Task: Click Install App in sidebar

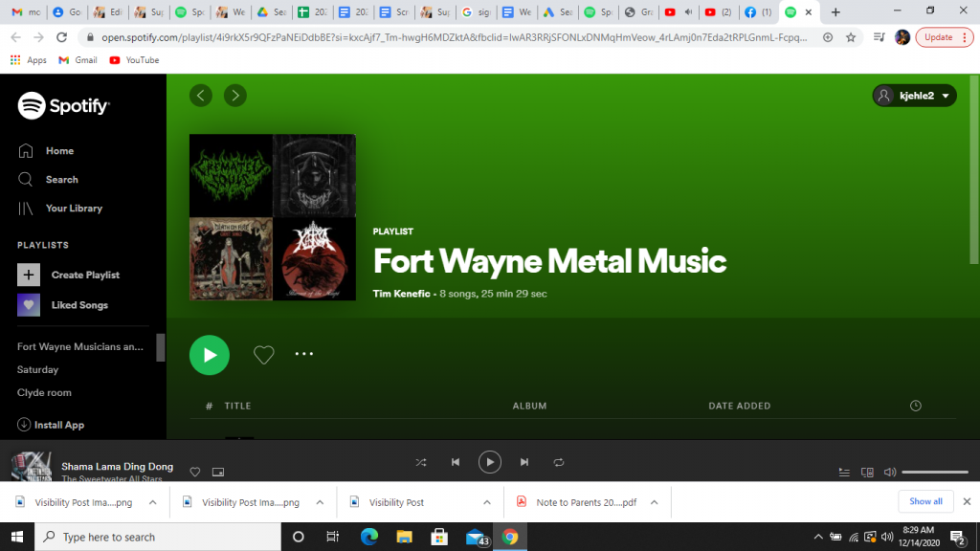Action: point(51,425)
